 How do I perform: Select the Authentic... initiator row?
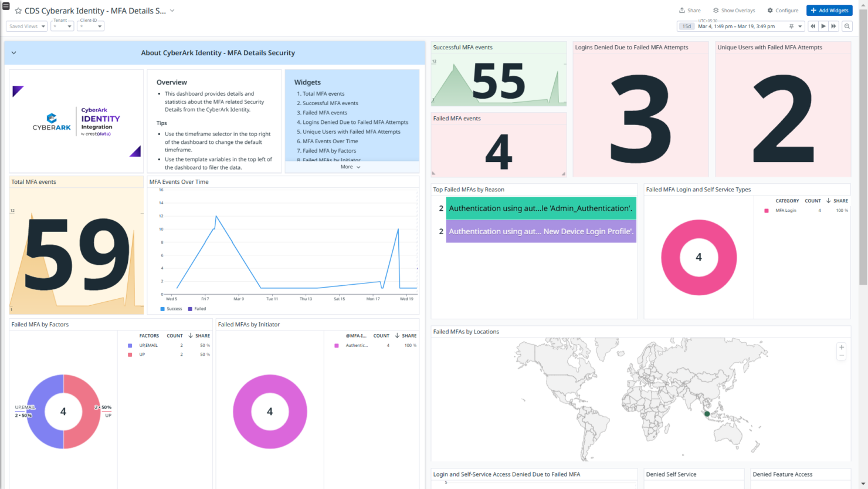375,345
